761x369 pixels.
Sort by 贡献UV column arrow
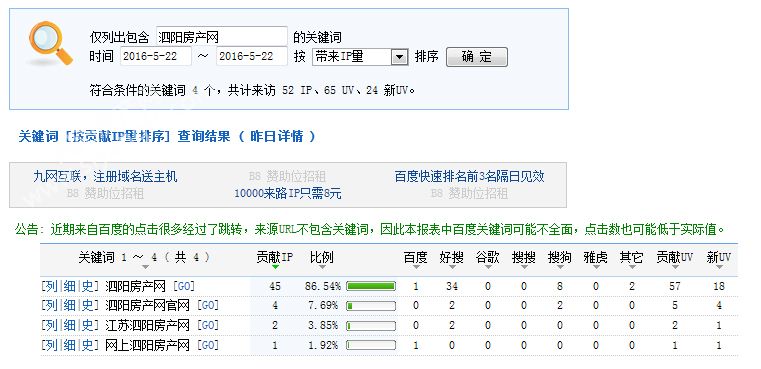675,267
